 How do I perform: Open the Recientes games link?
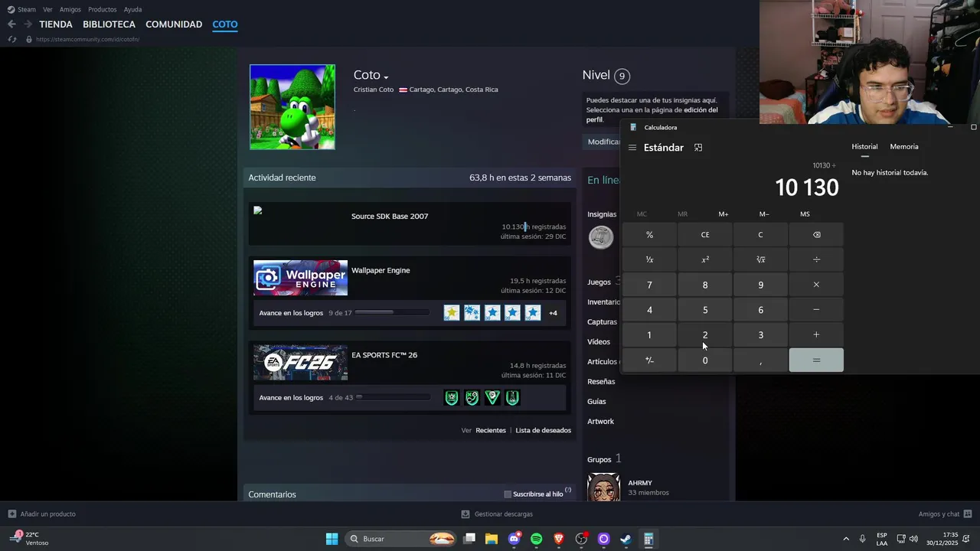point(491,431)
